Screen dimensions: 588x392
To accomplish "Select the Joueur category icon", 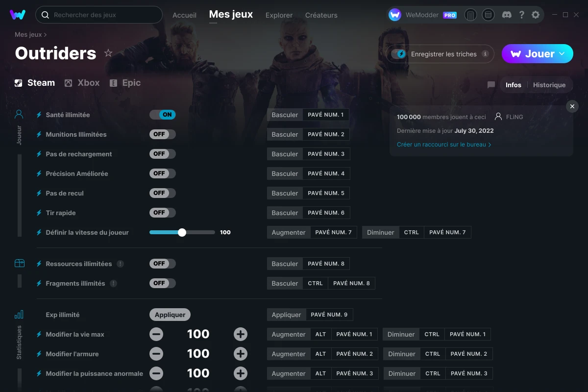I will coord(19,115).
